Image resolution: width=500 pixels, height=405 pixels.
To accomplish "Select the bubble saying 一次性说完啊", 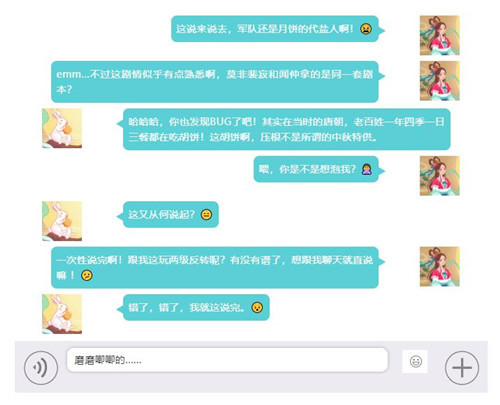I will pyautogui.click(x=215, y=267).
